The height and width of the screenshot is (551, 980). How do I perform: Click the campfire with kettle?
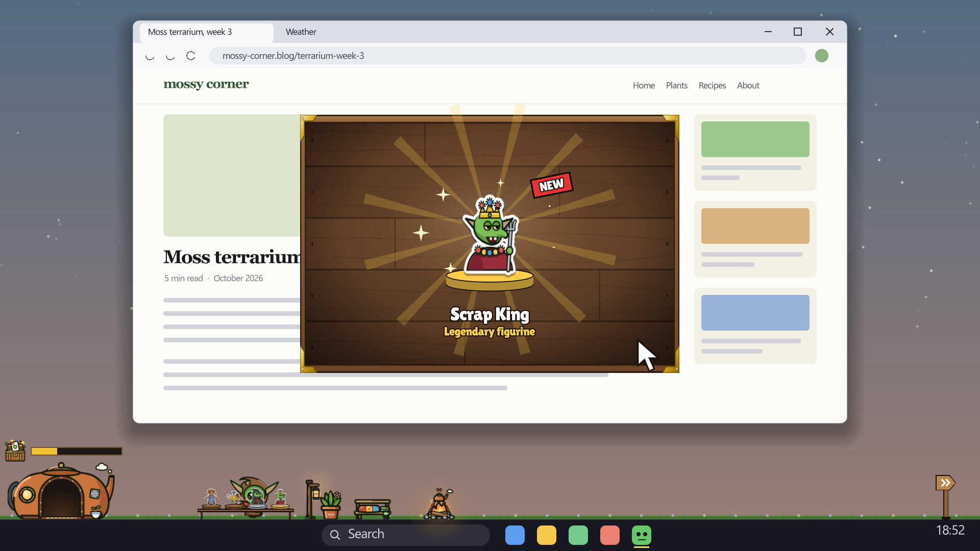[x=439, y=504]
